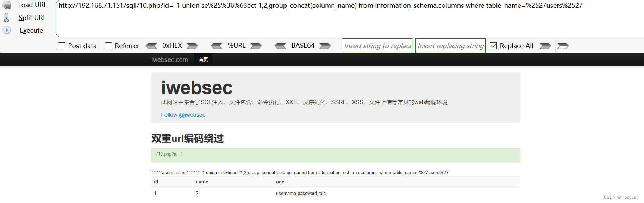The width and height of the screenshot is (644, 203).
Task: Click the Load URL icon
Action: (7, 5)
